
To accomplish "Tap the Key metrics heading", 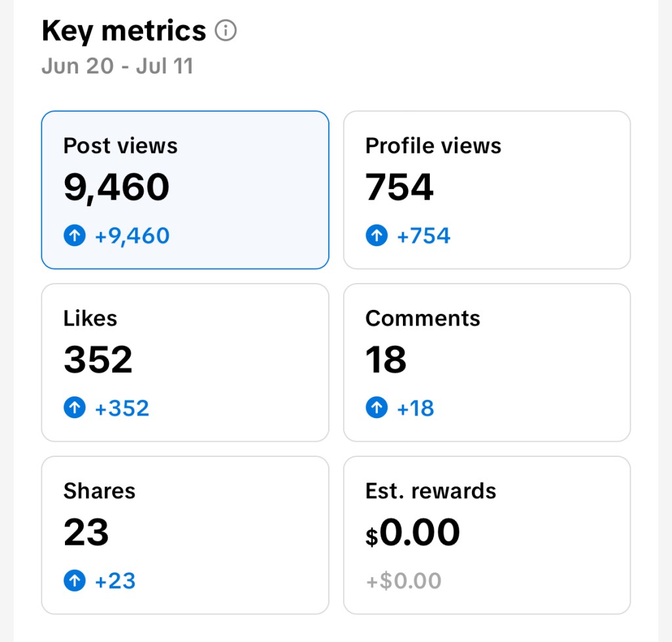I will coord(124,31).
